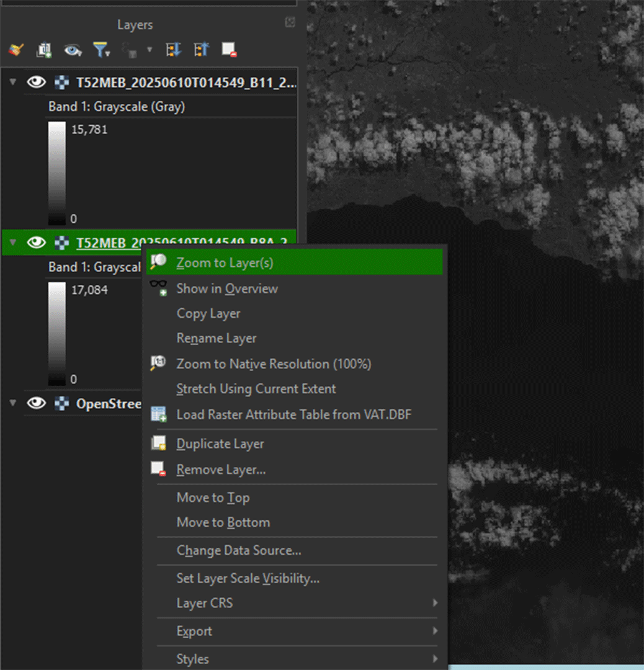Hide the B11 raster layer

coord(36,82)
